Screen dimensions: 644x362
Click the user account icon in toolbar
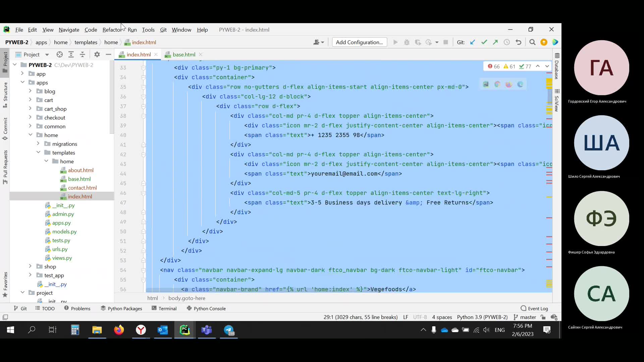(318, 42)
